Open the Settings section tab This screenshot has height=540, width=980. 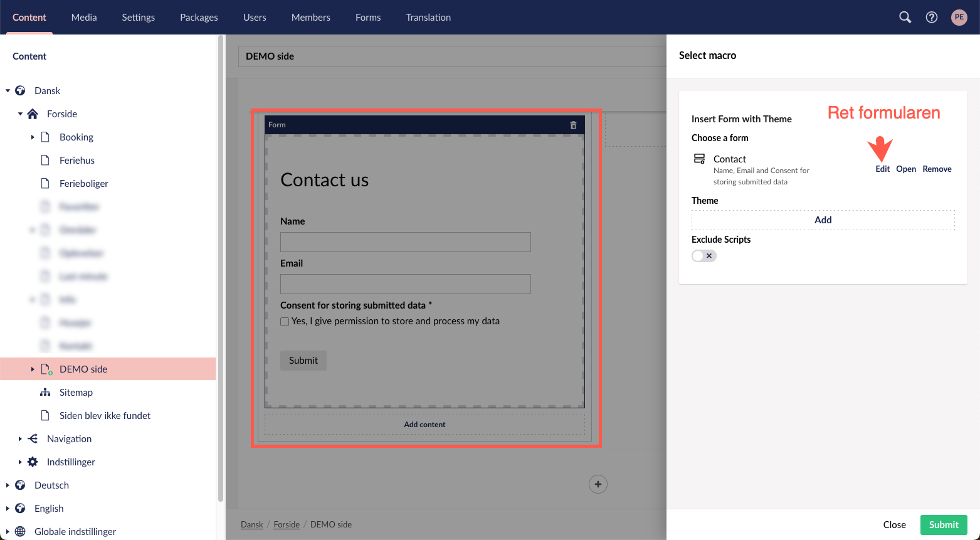click(x=139, y=17)
